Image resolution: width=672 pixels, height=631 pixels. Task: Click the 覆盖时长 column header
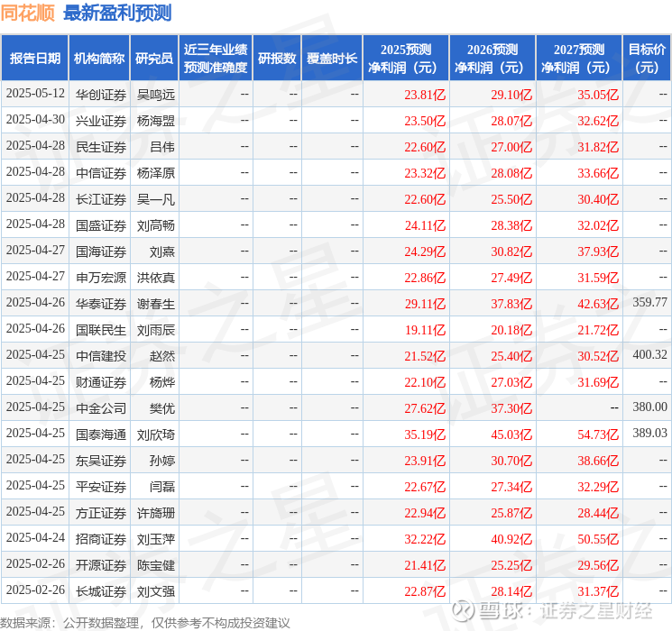332,59
